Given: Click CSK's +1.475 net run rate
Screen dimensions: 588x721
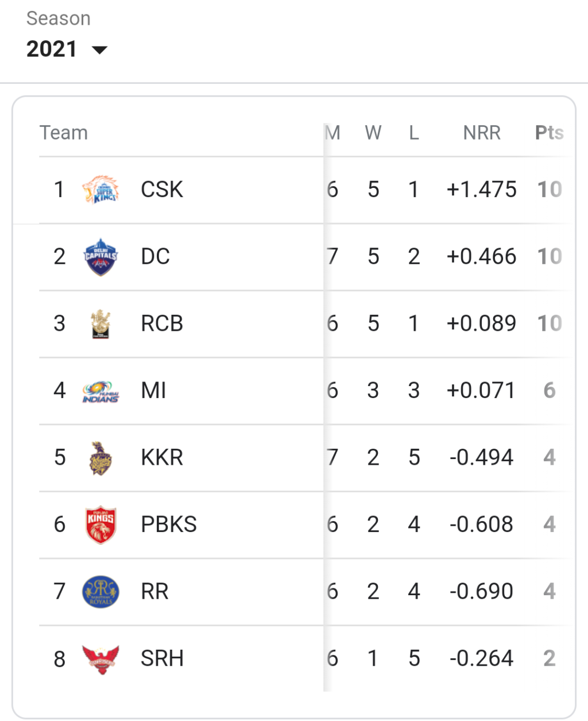Looking at the screenshot, I should tap(482, 190).
